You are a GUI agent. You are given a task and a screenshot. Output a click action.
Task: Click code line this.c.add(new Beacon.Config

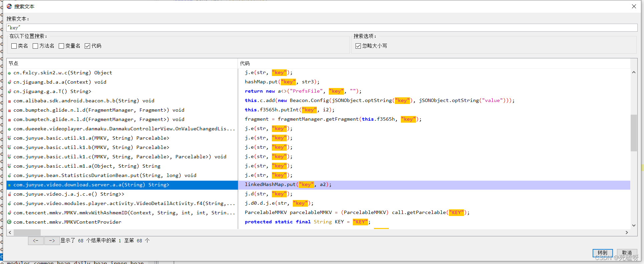tap(380, 101)
